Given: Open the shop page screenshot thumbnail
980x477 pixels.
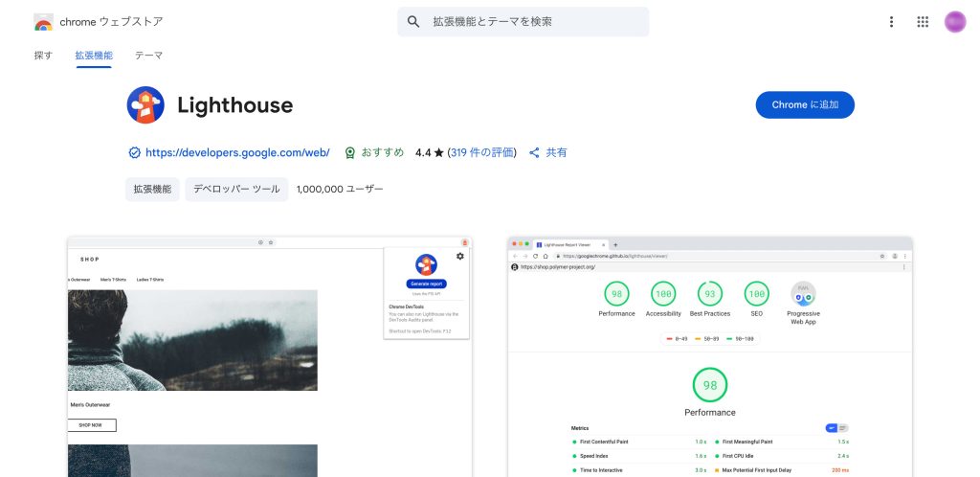Looking at the screenshot, I should (x=269, y=357).
